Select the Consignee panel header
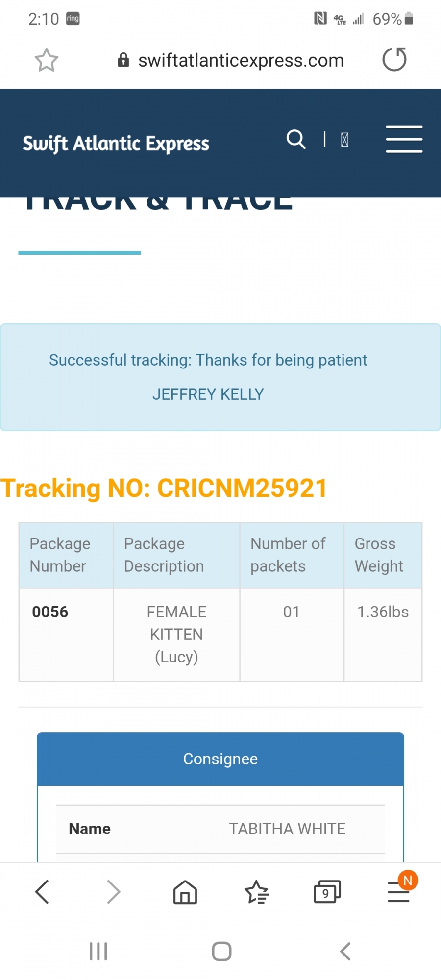441x980 pixels. (x=220, y=759)
